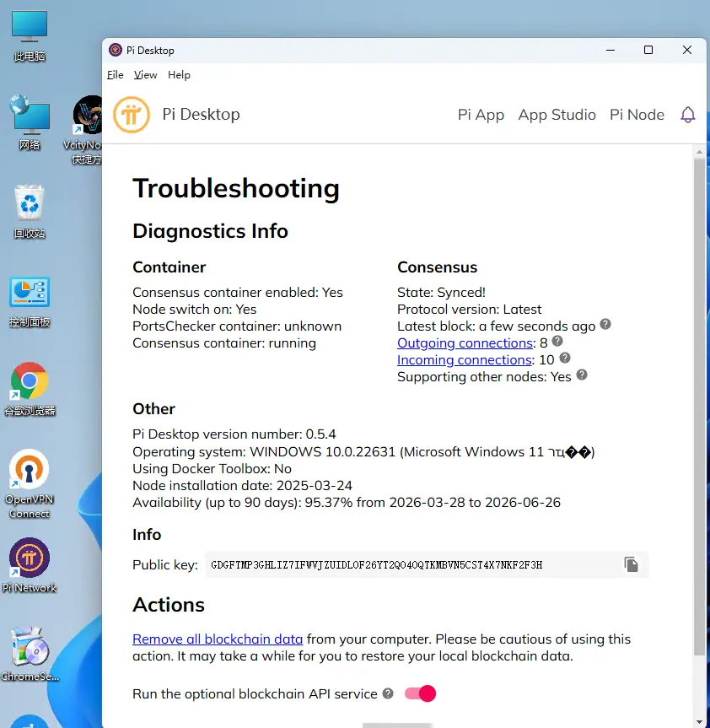The height and width of the screenshot is (728, 710).
Task: Click the Troubleshooting heading
Action: coord(236,188)
